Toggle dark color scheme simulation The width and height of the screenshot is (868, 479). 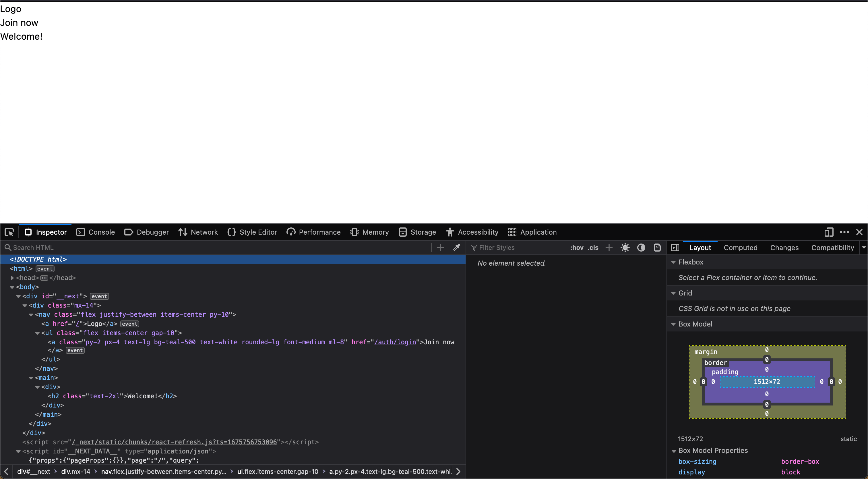[641, 248]
